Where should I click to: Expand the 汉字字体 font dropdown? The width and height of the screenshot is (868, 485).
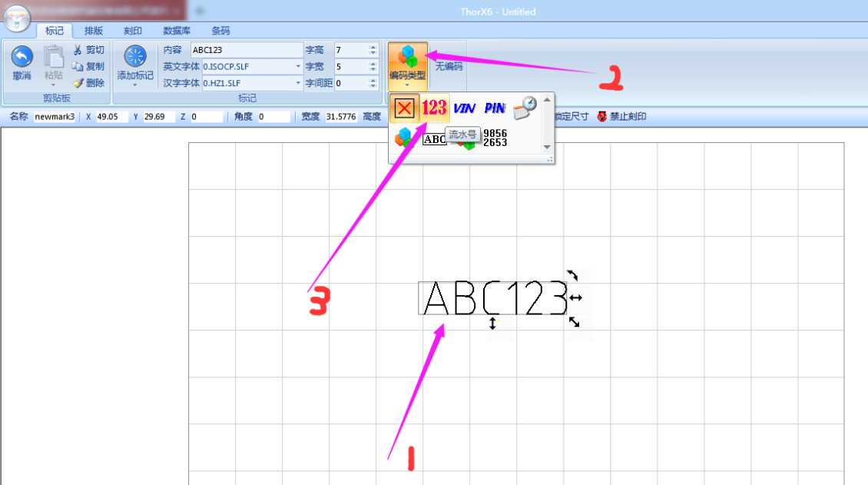[x=299, y=83]
